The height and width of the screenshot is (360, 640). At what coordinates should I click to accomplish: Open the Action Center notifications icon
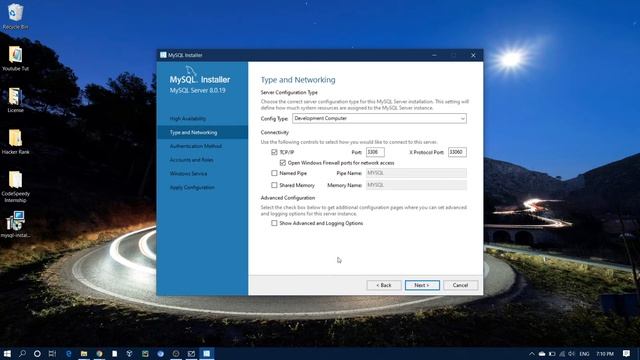pyautogui.click(x=627, y=354)
